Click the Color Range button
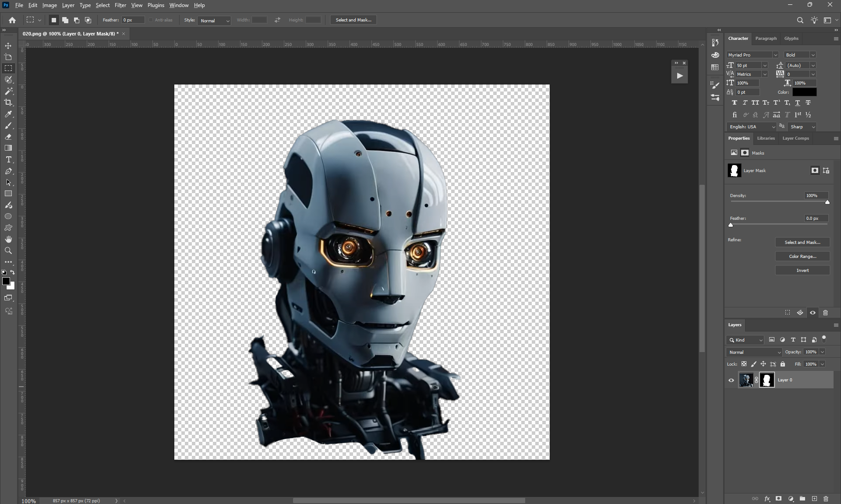 (802, 257)
